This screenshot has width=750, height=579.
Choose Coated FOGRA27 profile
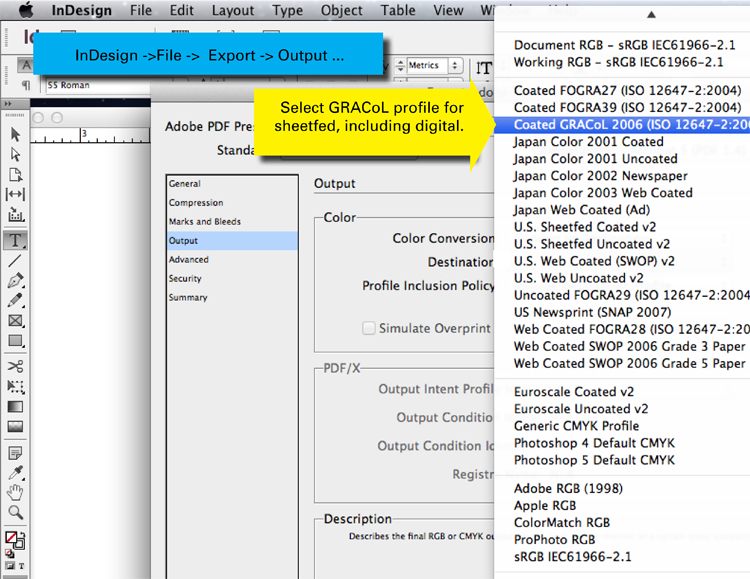point(622,90)
